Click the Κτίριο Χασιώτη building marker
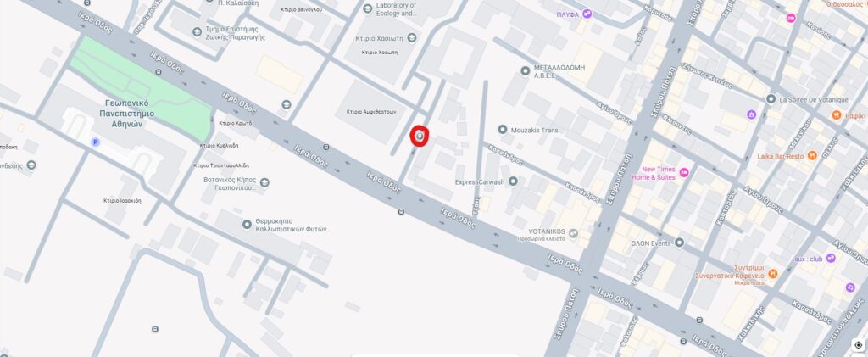This screenshot has height=357, width=868. 411,37
